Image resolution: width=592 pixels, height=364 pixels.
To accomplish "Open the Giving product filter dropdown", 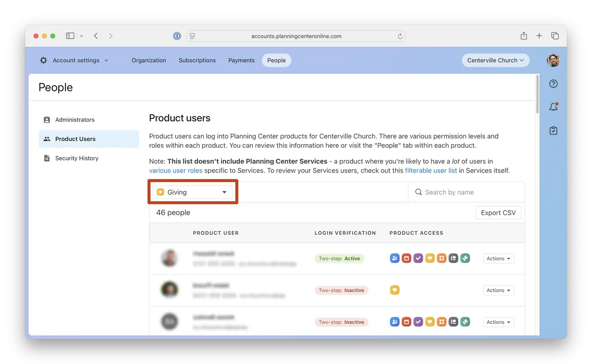I will tap(193, 192).
